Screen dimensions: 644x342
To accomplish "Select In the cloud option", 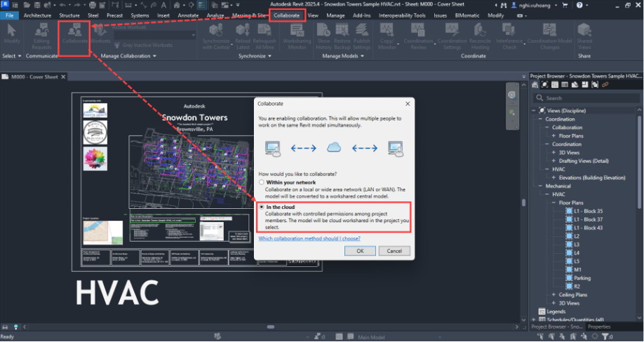I will coord(261,207).
